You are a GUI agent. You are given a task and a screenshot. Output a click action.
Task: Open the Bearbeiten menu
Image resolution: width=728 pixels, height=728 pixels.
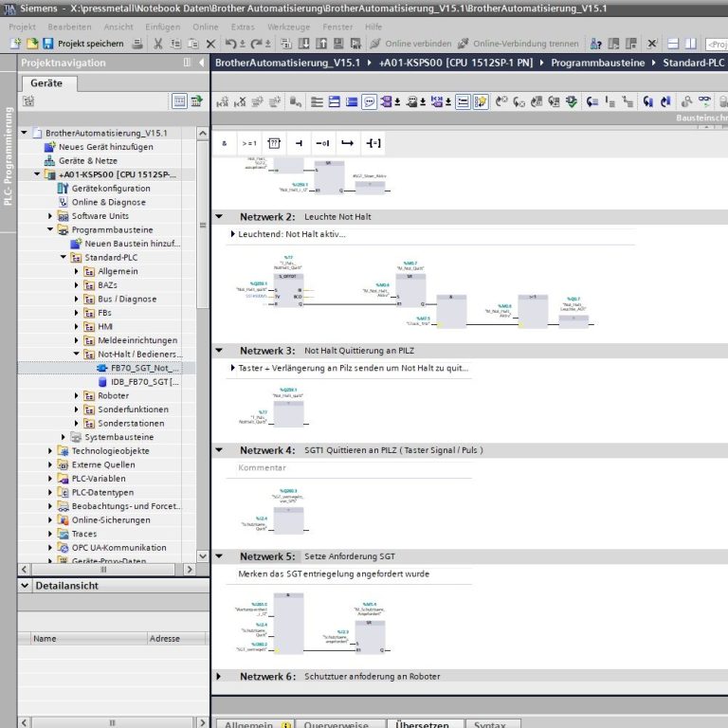coord(69,27)
